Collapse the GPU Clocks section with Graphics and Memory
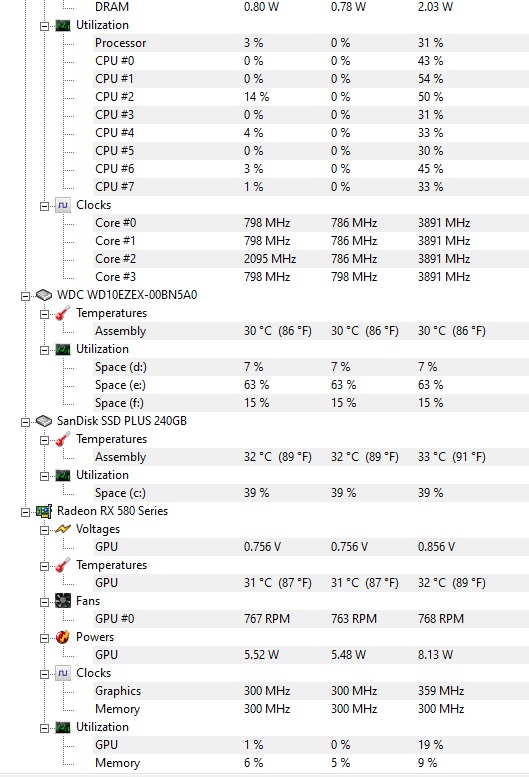This screenshot has height=777, width=529. point(45,674)
